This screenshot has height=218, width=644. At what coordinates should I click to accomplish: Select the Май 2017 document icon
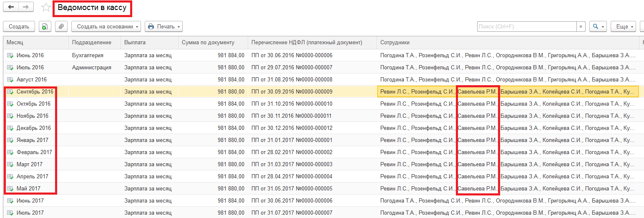point(10,188)
